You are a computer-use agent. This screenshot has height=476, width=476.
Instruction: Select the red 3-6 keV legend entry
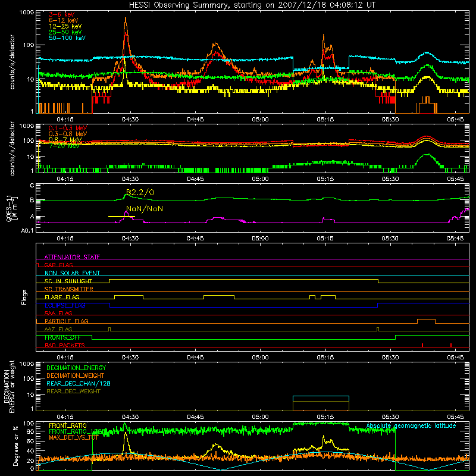[x=61, y=14]
